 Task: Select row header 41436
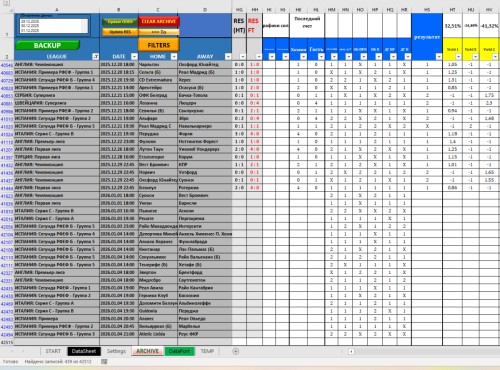point(7,173)
